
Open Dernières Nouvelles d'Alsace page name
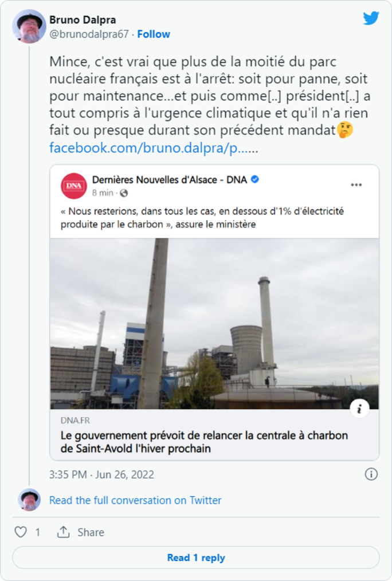(x=170, y=180)
